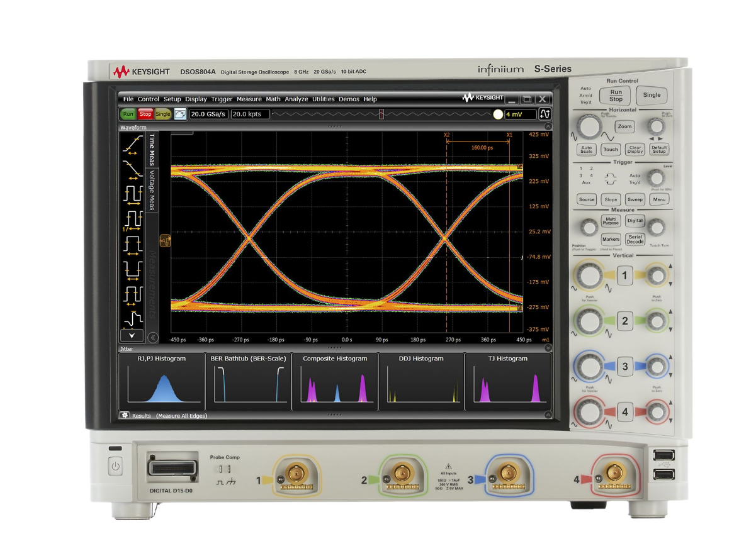The image size is (756, 551).
Task: Open the Setup menu
Action: point(172,99)
